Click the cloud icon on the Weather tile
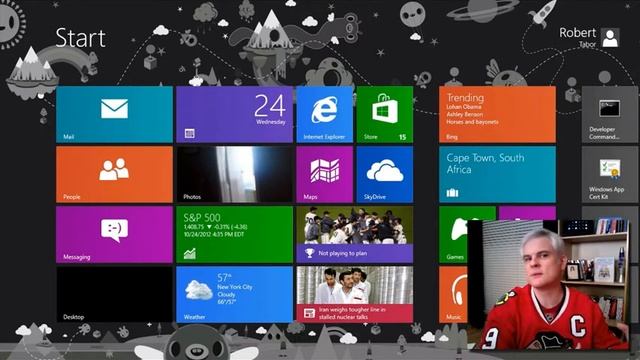This screenshot has width=640, height=360. [199, 290]
